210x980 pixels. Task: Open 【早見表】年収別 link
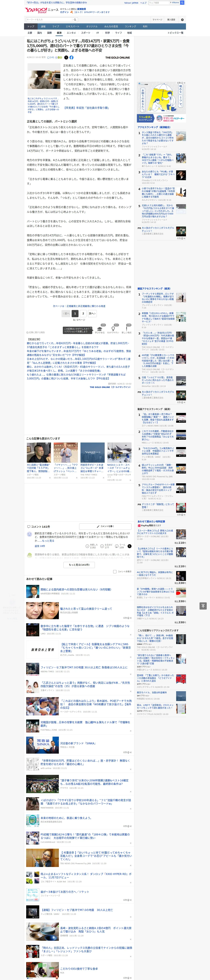click(x=86, y=108)
